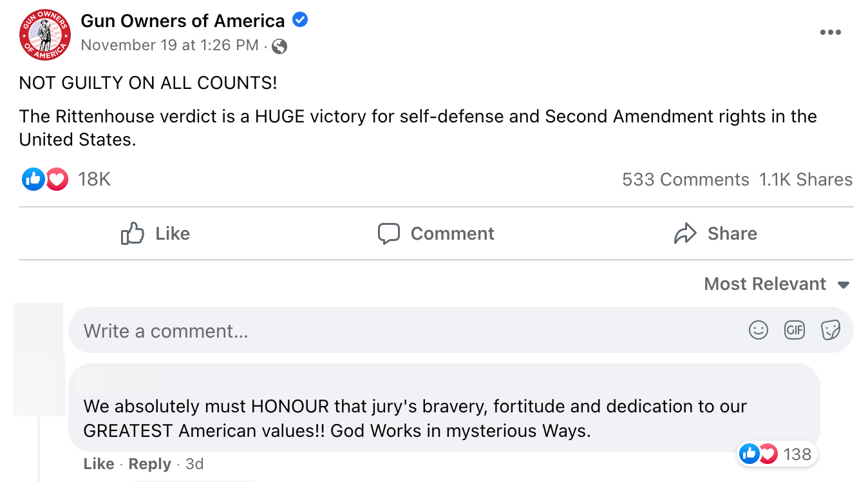
Task: Open the post options three-dot menu
Action: coord(830,33)
